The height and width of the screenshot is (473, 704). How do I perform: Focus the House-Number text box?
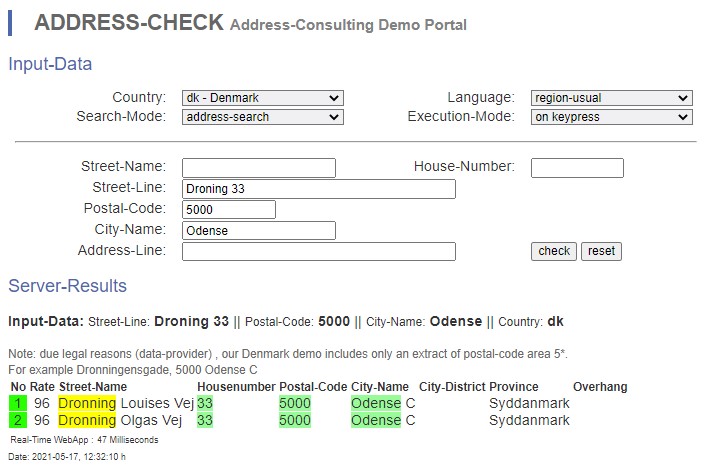click(577, 168)
